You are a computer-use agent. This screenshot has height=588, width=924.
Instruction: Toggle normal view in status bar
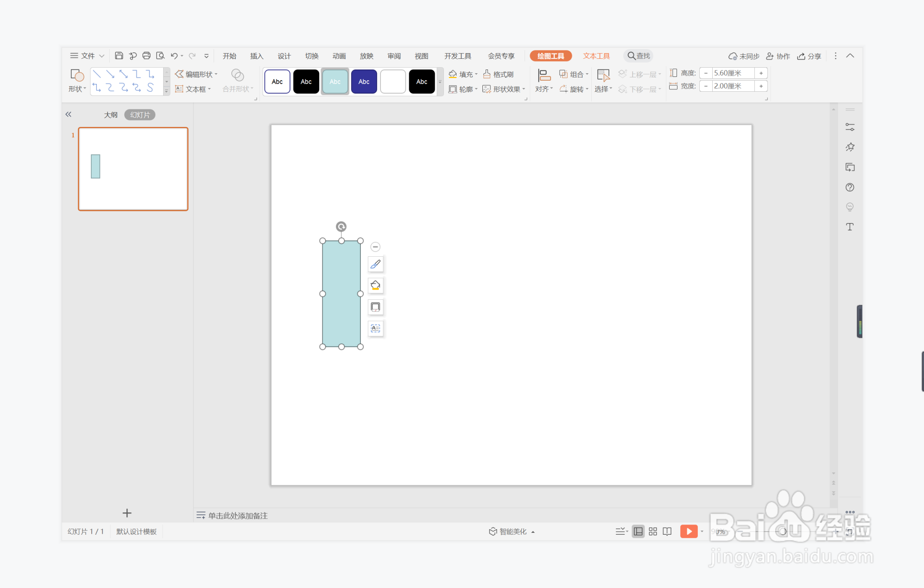pos(638,531)
